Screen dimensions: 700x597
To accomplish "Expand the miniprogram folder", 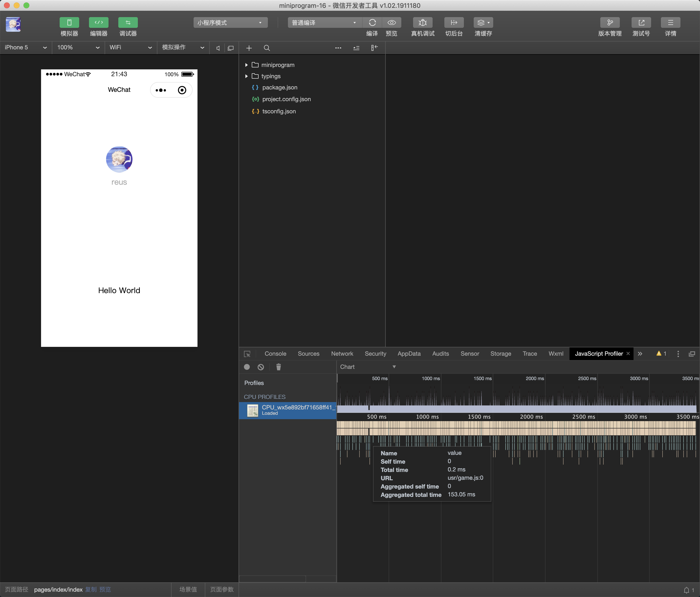I will [246, 65].
